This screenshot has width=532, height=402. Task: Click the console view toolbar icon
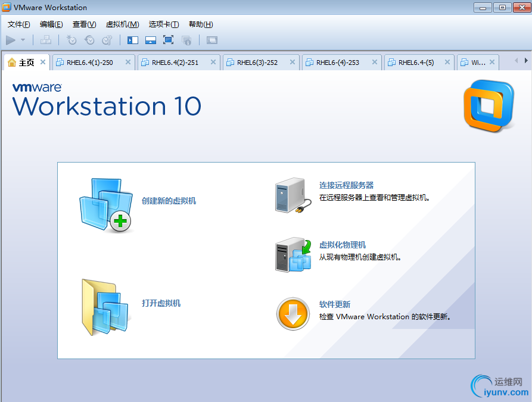[211, 40]
